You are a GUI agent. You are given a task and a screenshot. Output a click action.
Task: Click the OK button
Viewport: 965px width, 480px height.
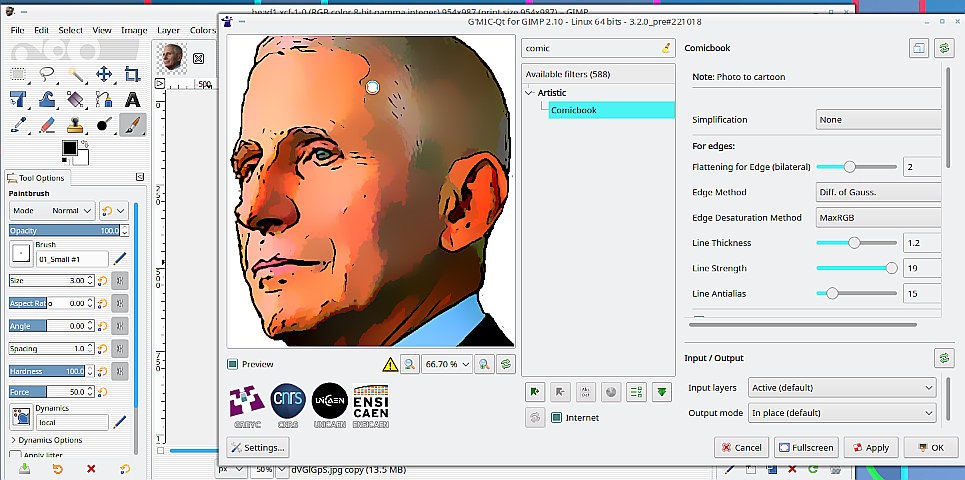point(930,447)
